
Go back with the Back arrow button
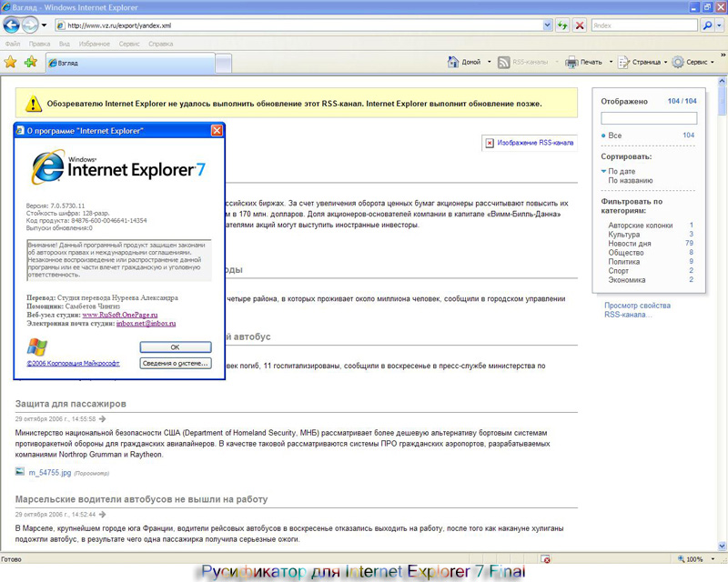pyautogui.click(x=12, y=25)
